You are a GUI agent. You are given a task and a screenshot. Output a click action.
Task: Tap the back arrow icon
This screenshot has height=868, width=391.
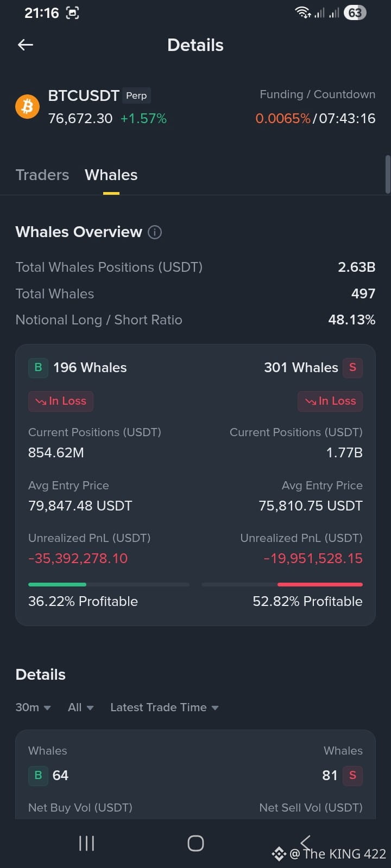pos(26,45)
